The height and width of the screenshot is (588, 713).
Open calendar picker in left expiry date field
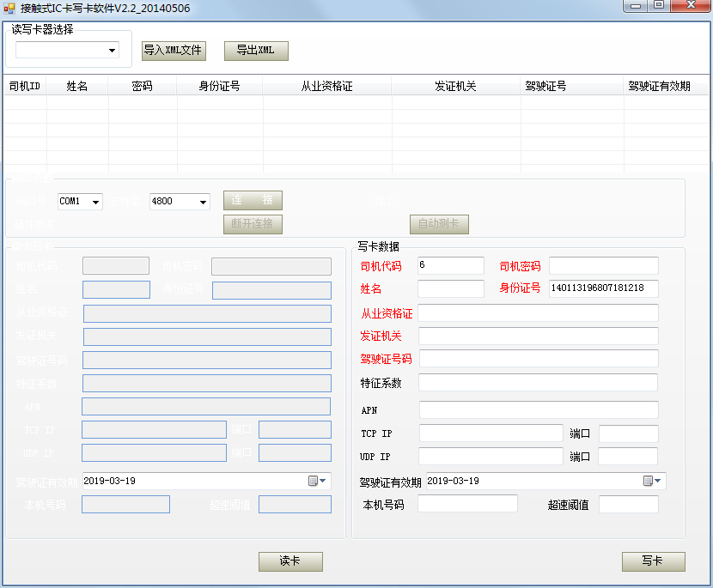[317, 482]
